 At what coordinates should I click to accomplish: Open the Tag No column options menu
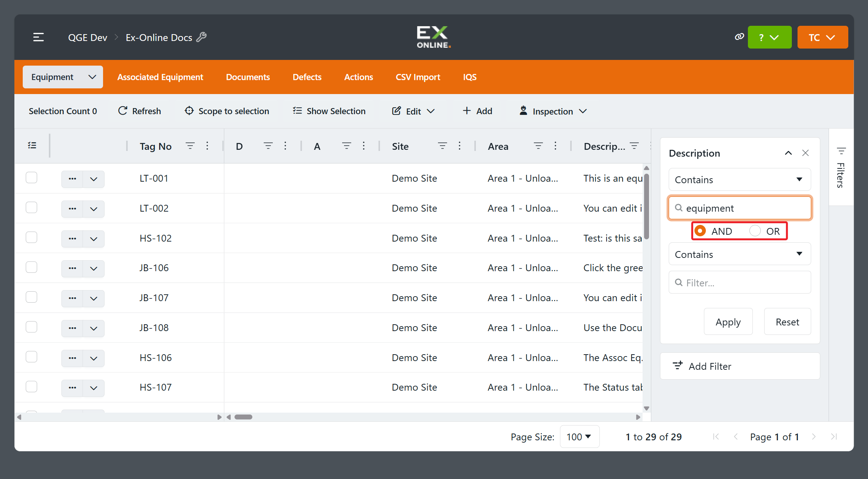point(207,146)
